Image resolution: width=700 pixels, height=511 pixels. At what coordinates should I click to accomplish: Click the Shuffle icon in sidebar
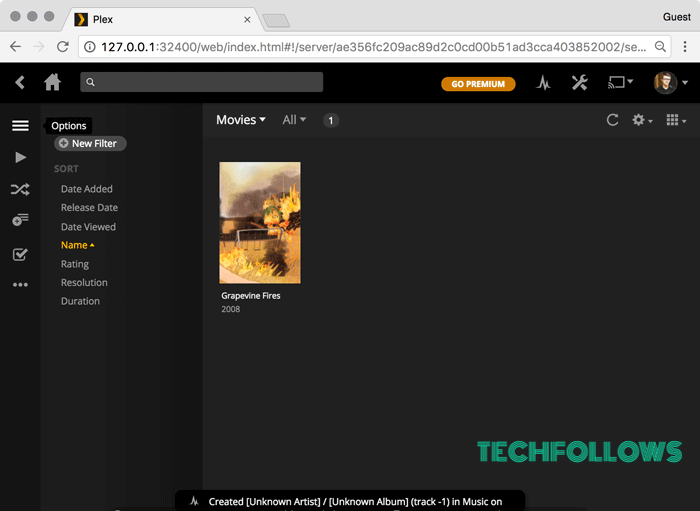point(20,189)
